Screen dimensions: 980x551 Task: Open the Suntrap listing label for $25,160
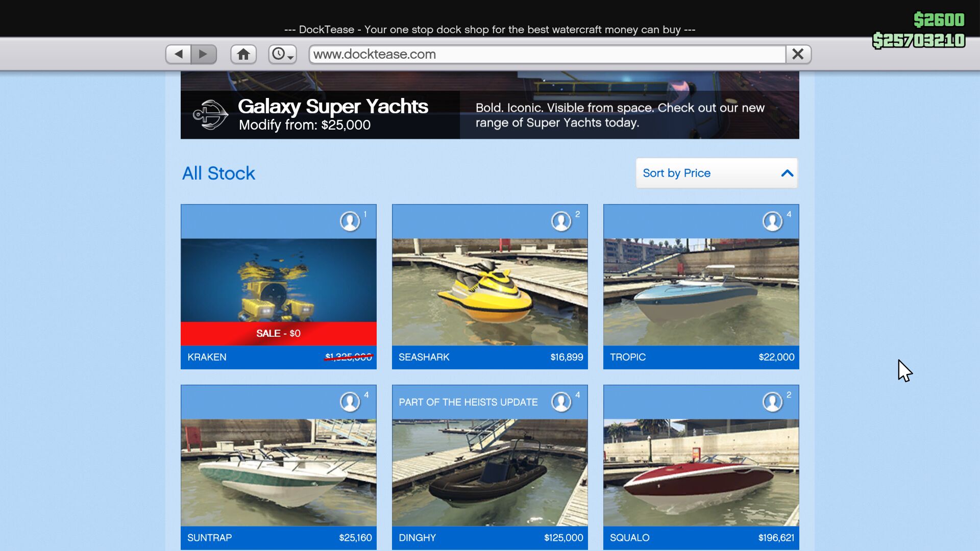click(278, 538)
